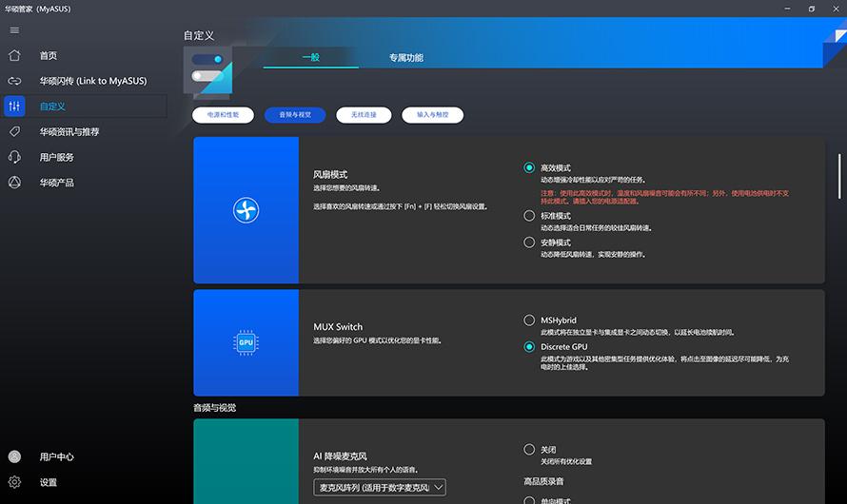Click 选择您偏好的 GPU 模式 description
Screen dimensions: 847x504
point(378,340)
